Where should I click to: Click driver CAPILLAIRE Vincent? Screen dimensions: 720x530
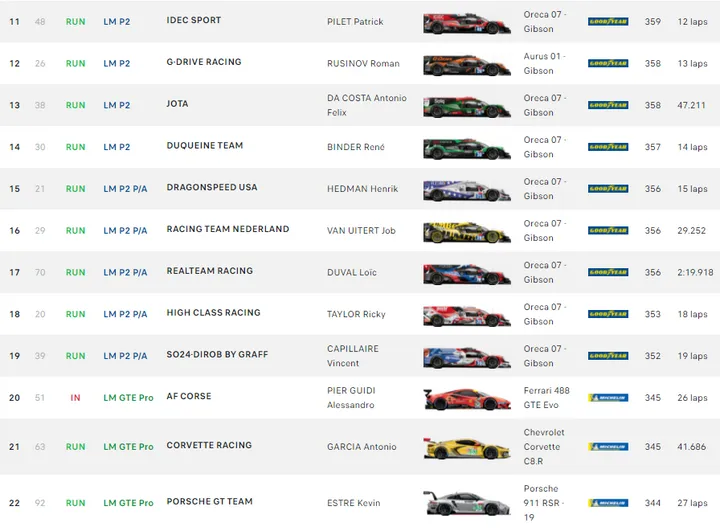pos(353,356)
